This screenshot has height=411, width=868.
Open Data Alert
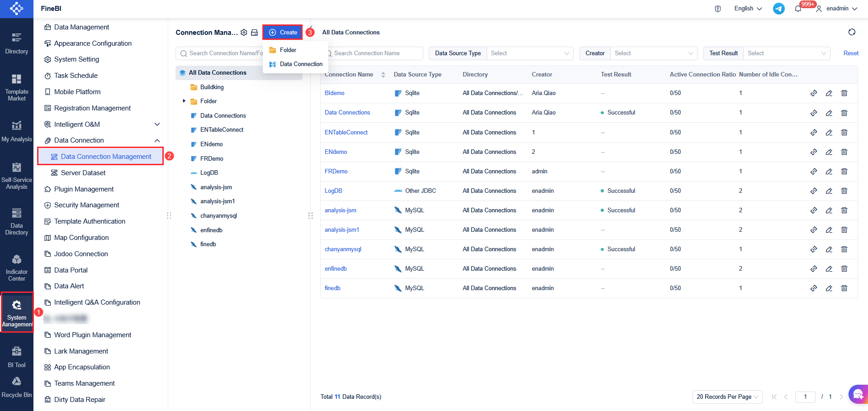(x=69, y=286)
